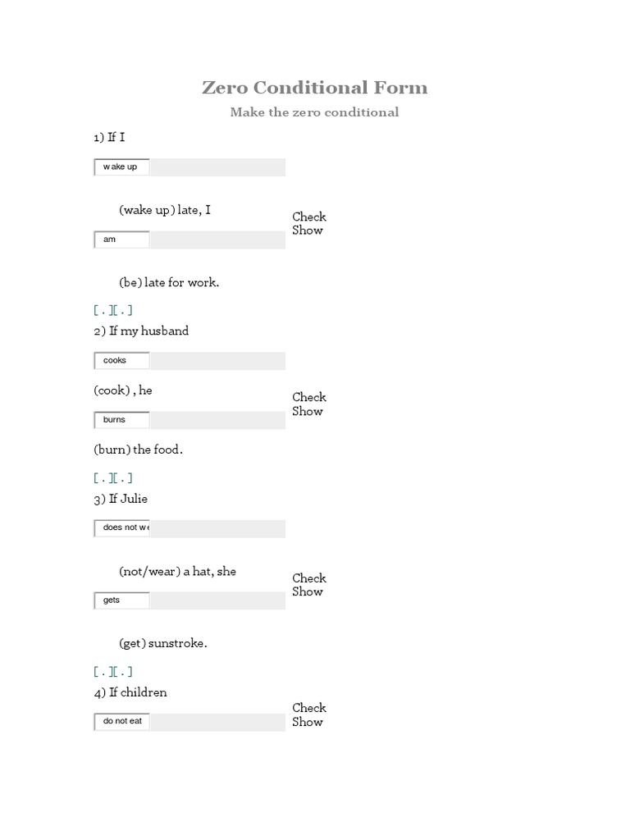This screenshot has height=840, width=630.
Task: Click the input field containing "am"
Action: coord(122,240)
